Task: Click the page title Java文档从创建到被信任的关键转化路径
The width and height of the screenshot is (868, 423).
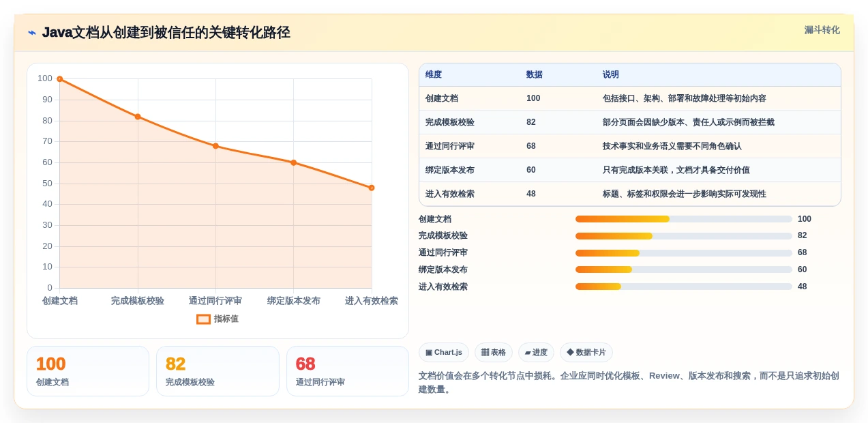Action: click(x=166, y=33)
